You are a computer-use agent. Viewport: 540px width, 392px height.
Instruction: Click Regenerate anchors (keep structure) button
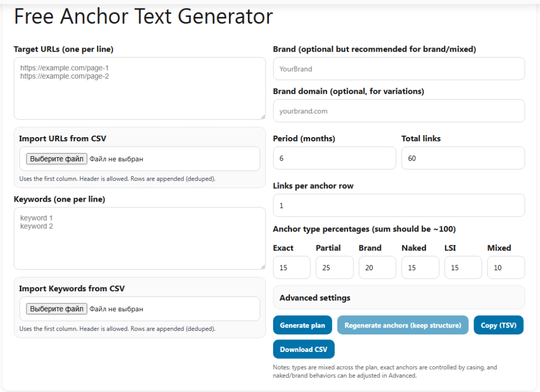coord(403,325)
